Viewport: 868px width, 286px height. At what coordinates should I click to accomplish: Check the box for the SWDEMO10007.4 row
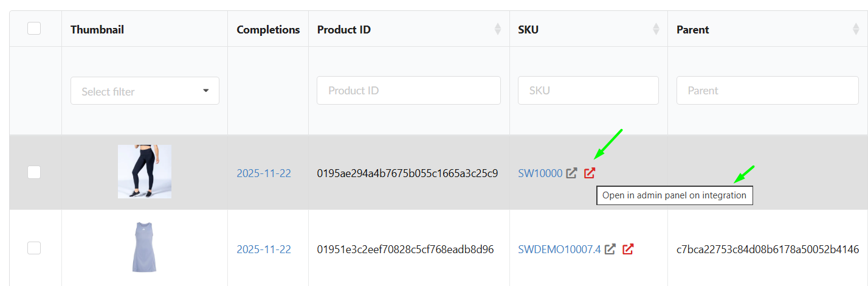34,248
